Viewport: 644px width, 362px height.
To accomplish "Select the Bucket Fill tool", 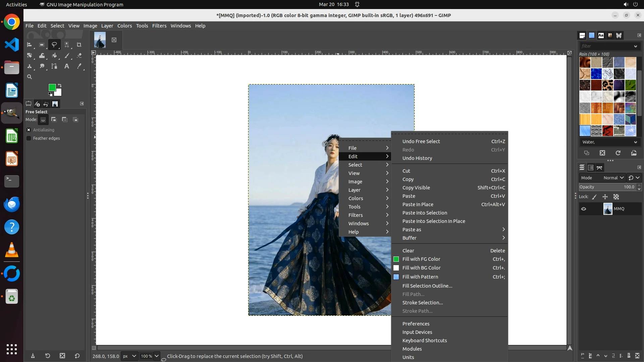I will (x=54, y=56).
